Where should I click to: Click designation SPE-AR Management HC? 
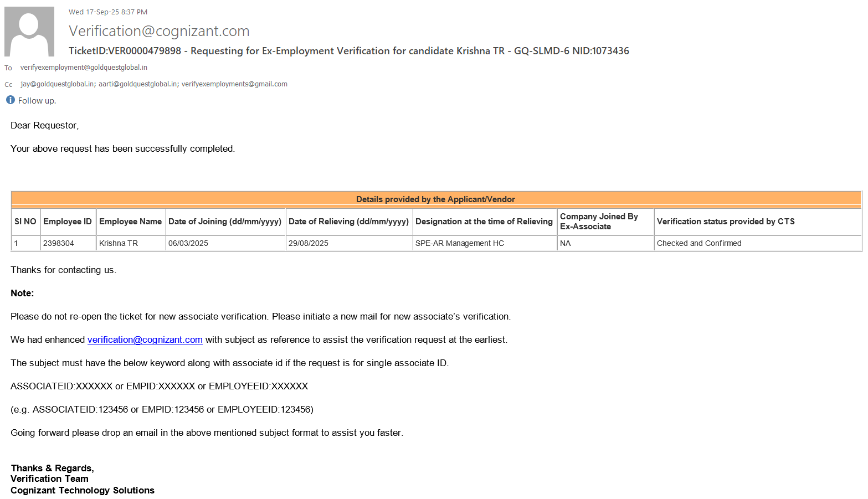pyautogui.click(x=460, y=243)
